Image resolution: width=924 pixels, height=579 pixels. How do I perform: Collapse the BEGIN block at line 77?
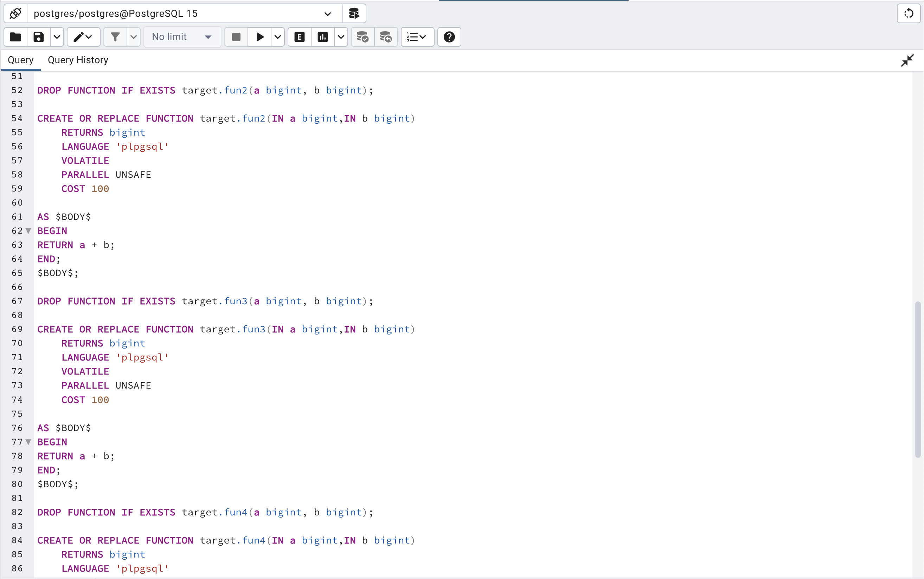pyautogui.click(x=28, y=442)
